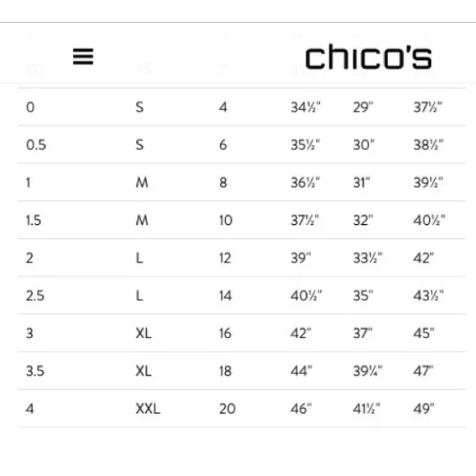Click the 0.5 size cell
Image resolution: width=476 pixels, height=476 pixels.
(x=36, y=144)
